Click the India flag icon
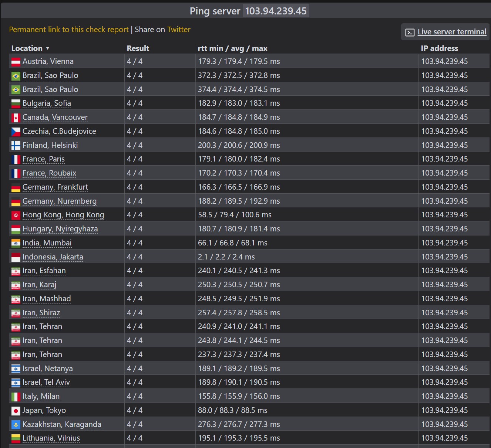The image size is (491, 448). pos(16,243)
